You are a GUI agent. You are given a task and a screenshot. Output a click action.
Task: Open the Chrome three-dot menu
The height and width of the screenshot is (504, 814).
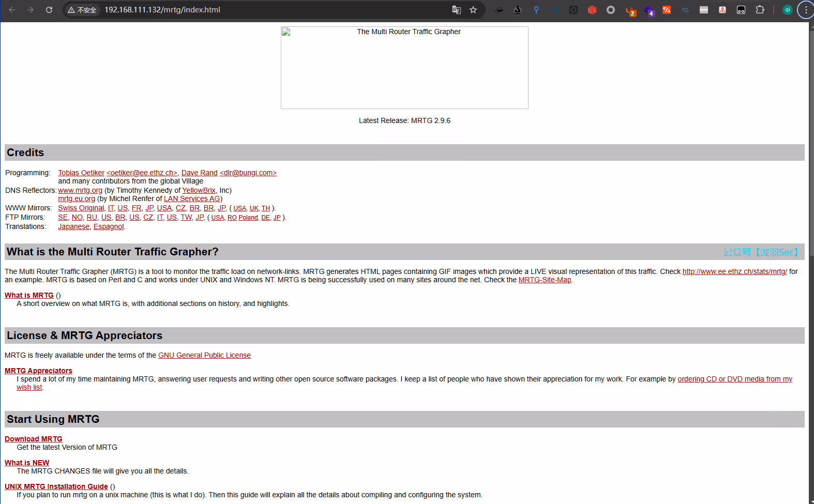pyautogui.click(x=806, y=10)
